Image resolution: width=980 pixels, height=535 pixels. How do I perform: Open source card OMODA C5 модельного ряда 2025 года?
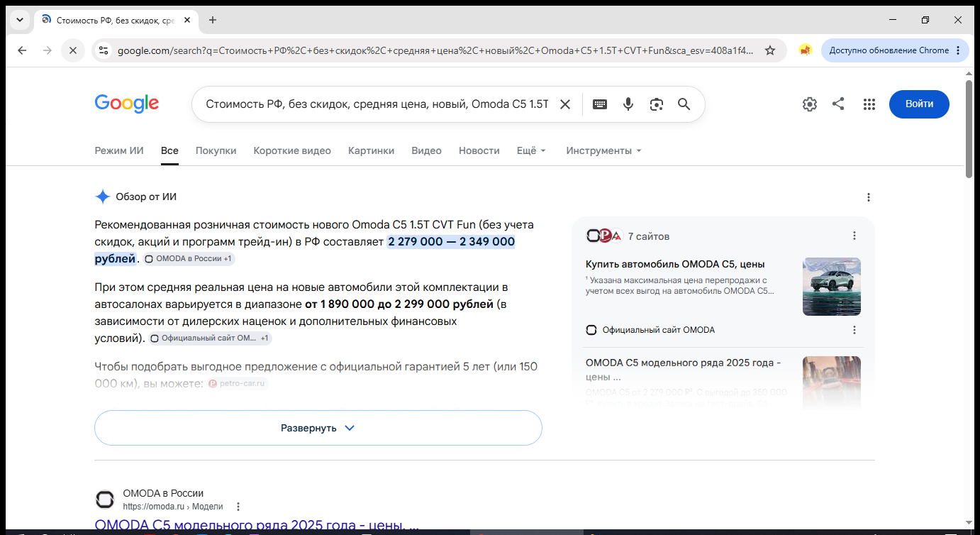click(x=684, y=370)
